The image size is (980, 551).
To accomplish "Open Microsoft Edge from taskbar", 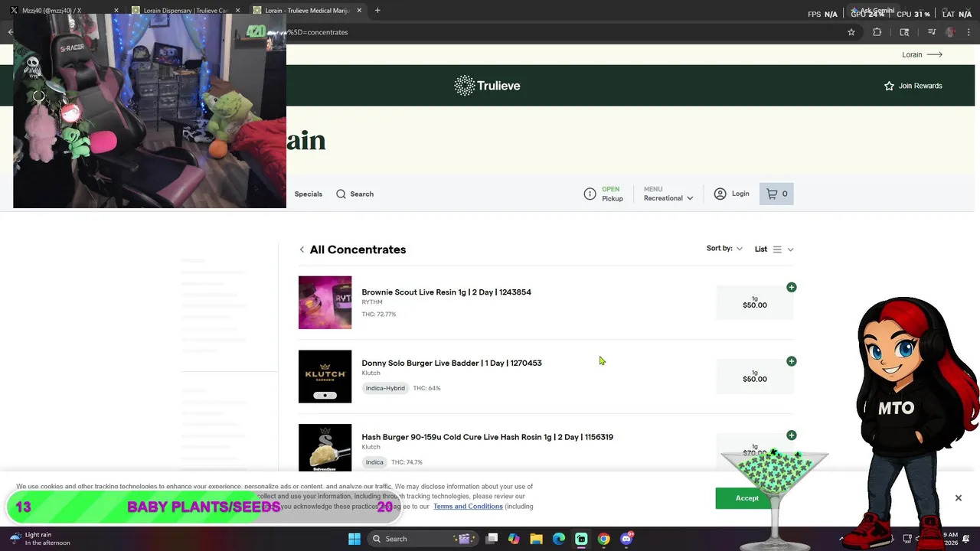I will pos(559,539).
